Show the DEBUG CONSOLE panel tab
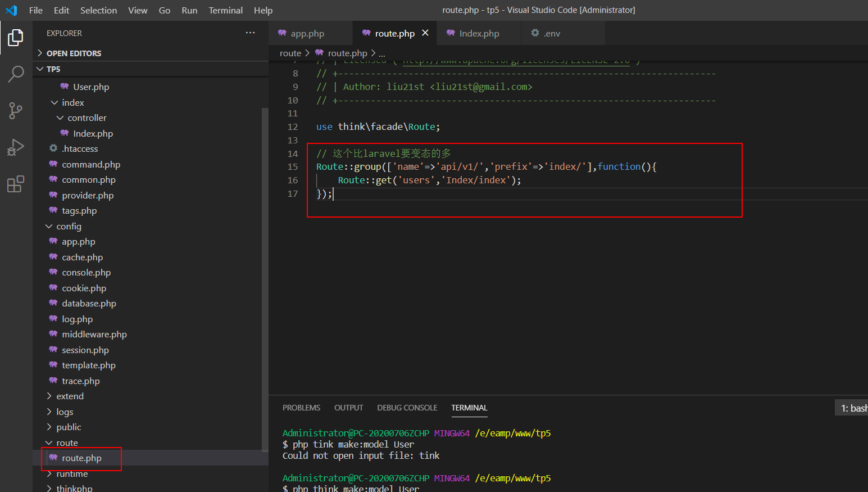 407,408
